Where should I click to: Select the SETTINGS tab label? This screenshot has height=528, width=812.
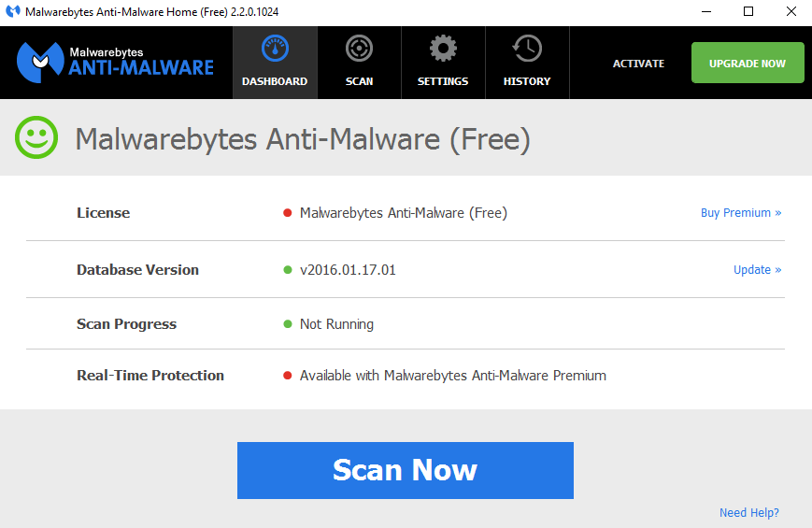pos(443,81)
